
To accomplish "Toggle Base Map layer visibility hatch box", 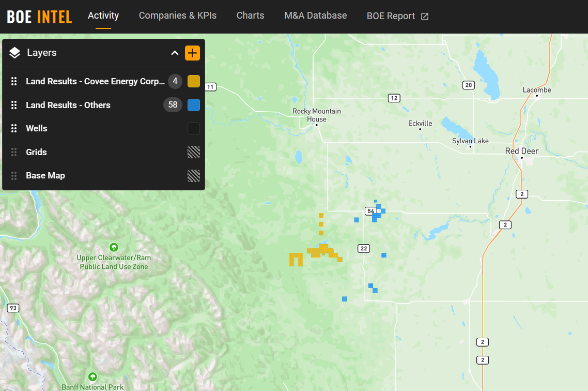I will 193,176.
